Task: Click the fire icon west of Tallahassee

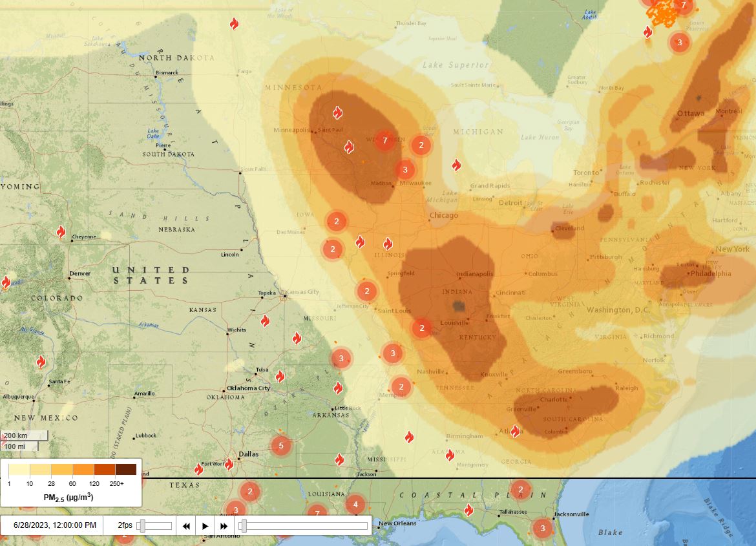Action: [x=468, y=510]
